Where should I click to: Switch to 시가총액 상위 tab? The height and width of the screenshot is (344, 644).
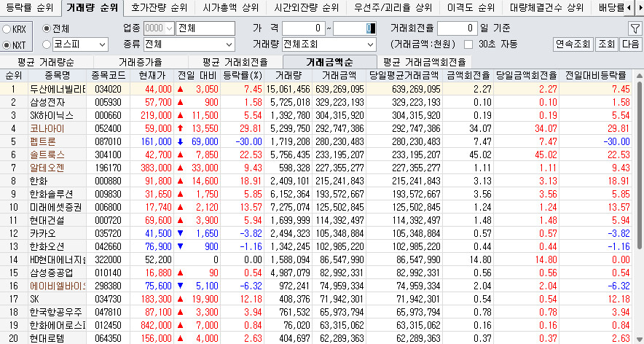pyautogui.click(x=231, y=8)
